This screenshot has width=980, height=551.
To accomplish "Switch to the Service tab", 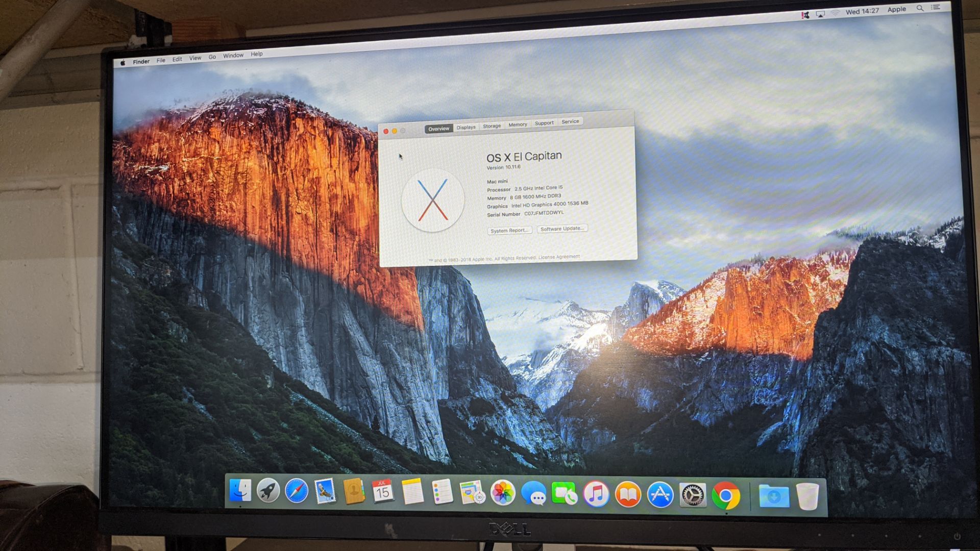I will coord(570,121).
